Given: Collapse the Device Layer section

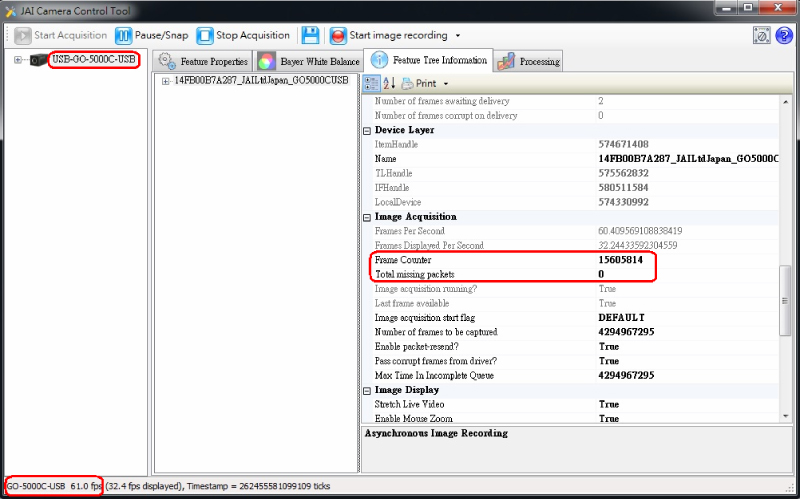Looking at the screenshot, I should pyautogui.click(x=366, y=130).
